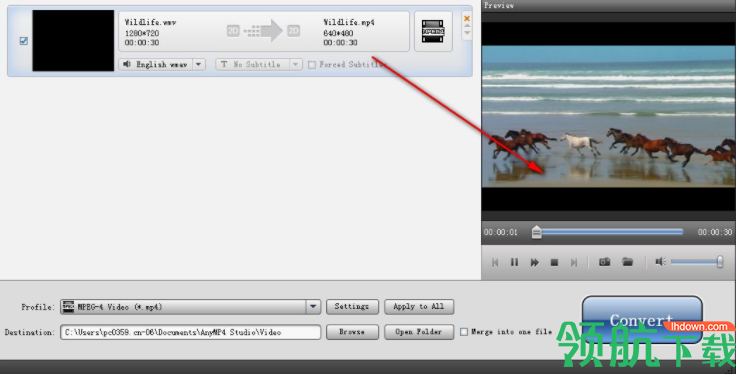
Task: Toggle the Wildlife.wmv file checkbox
Action: tap(23, 41)
